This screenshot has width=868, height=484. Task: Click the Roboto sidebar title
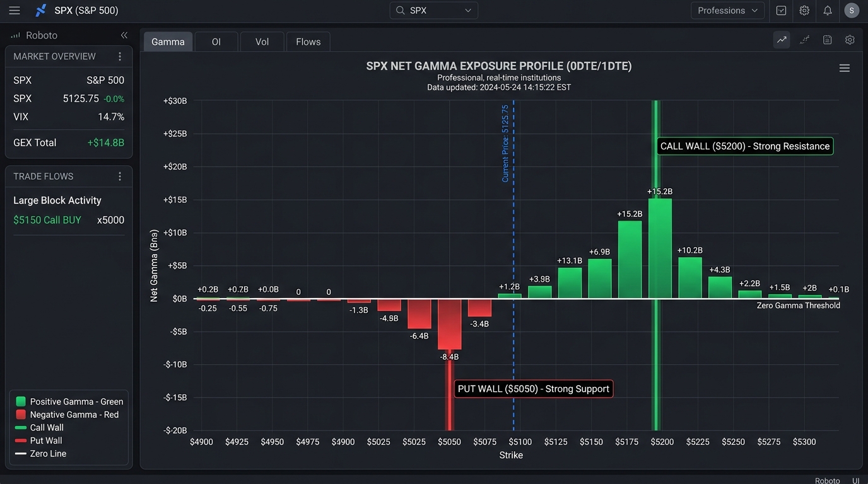(x=42, y=36)
